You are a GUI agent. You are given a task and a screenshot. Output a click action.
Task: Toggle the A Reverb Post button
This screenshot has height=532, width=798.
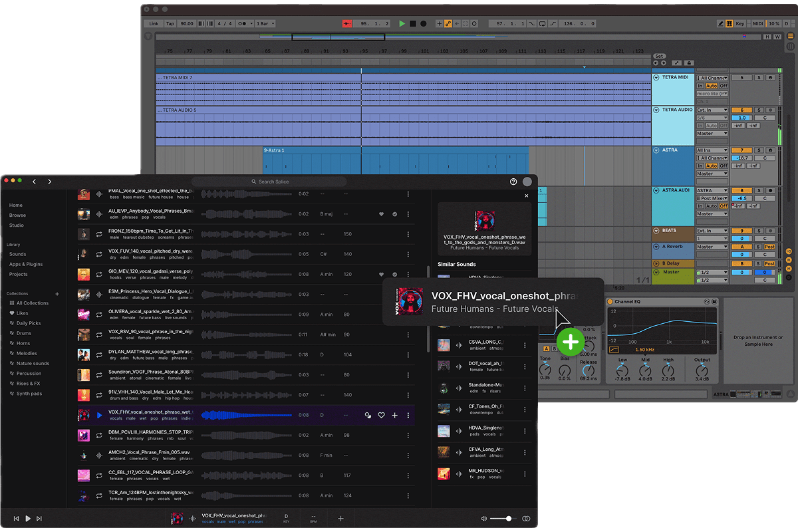[769, 247]
